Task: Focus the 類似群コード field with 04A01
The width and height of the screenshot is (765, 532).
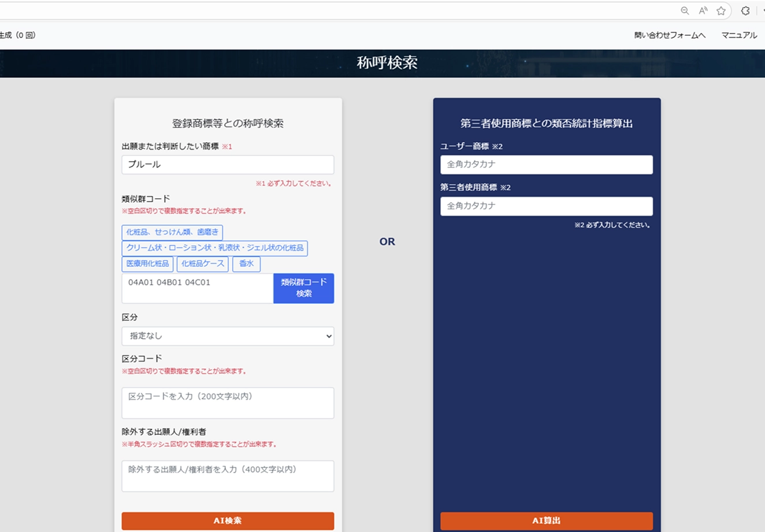Action: pos(197,288)
